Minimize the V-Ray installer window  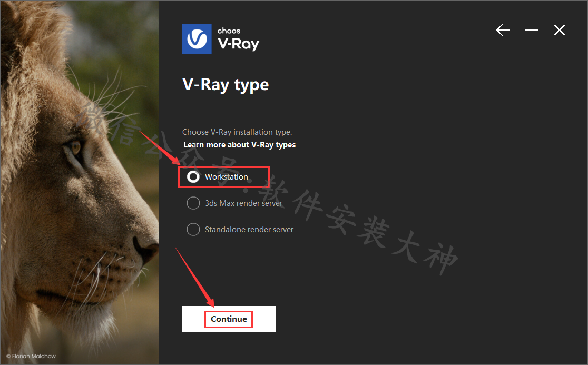click(531, 30)
